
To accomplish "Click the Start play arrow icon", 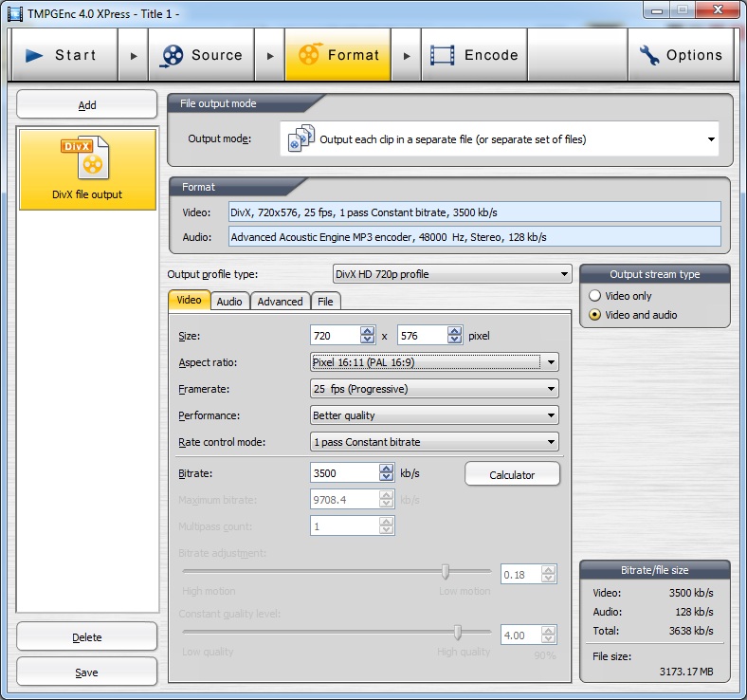I will [35, 55].
